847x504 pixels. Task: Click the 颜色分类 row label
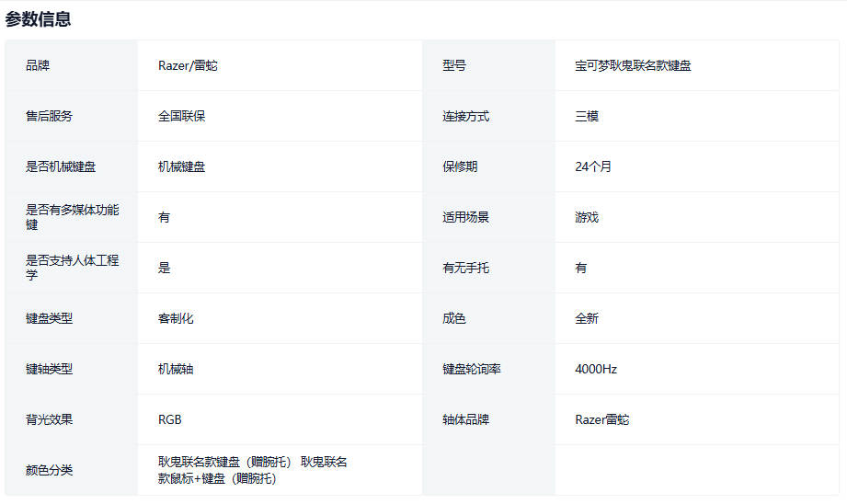coord(50,470)
